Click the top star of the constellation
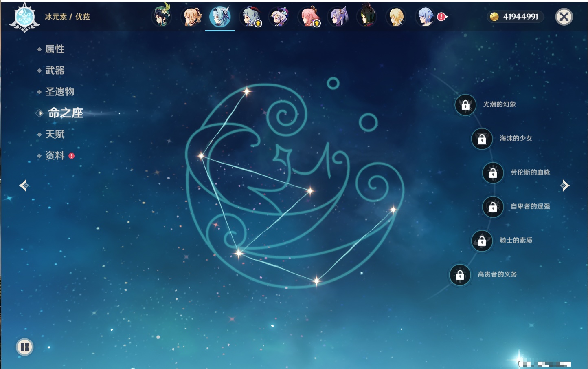The width and height of the screenshot is (588, 369). click(247, 91)
